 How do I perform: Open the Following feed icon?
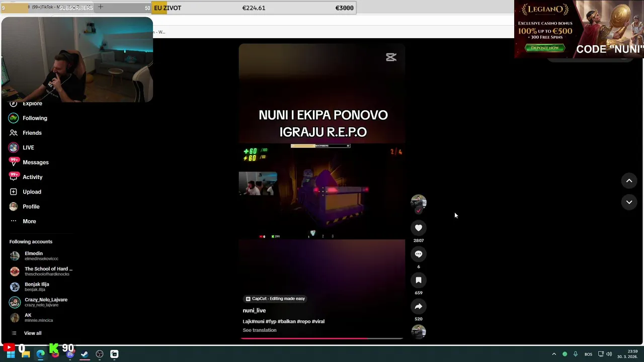click(14, 118)
